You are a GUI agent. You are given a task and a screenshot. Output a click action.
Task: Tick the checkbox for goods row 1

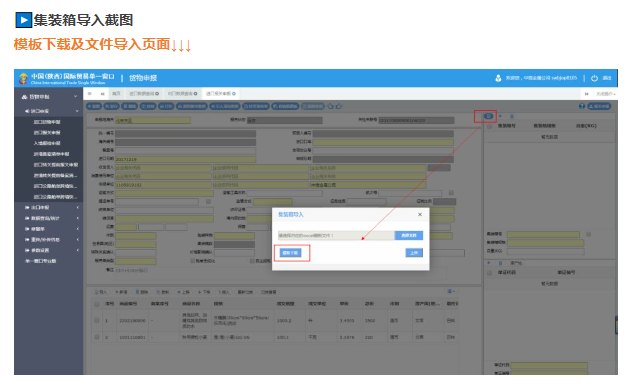97,320
